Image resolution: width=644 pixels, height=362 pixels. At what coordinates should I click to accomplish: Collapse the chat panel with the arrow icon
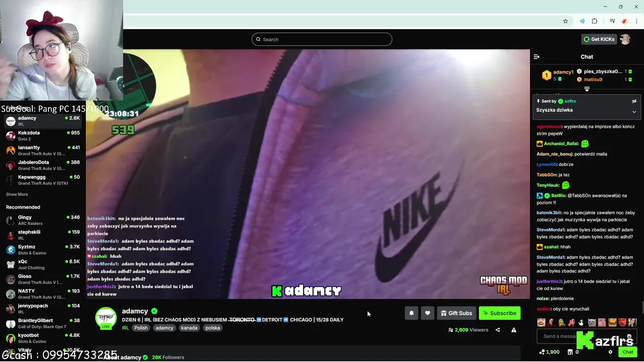(x=536, y=57)
